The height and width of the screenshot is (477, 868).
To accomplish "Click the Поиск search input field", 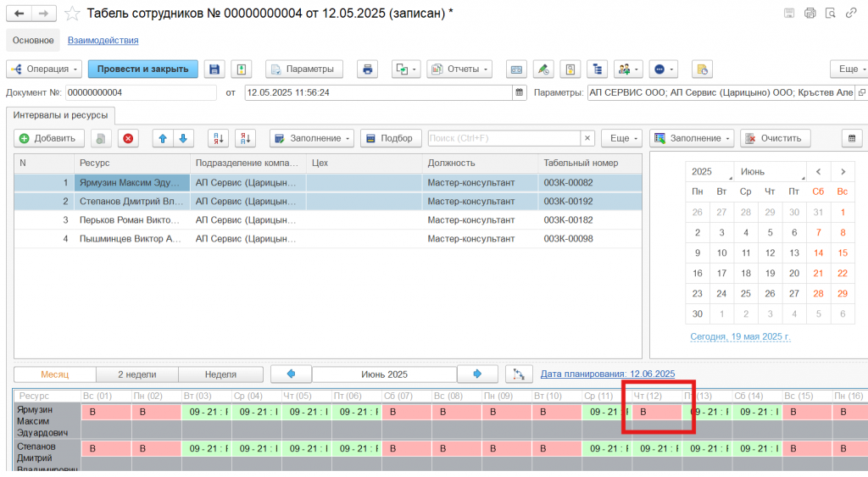I will pyautogui.click(x=504, y=138).
